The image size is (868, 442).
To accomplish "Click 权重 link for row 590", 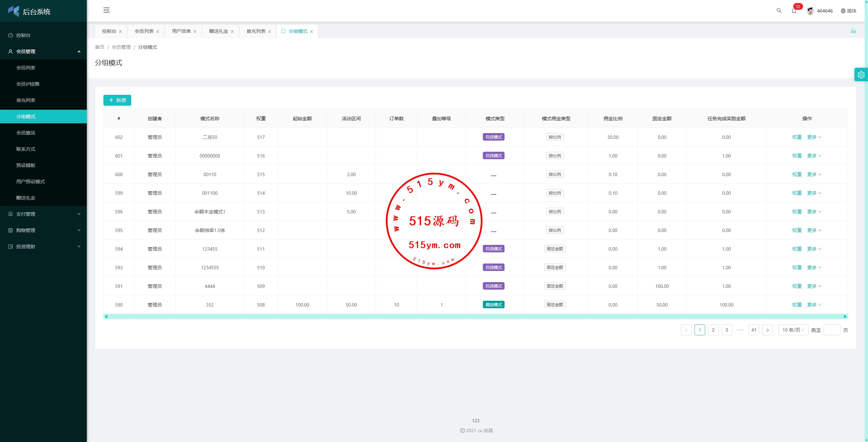I will [x=796, y=305].
